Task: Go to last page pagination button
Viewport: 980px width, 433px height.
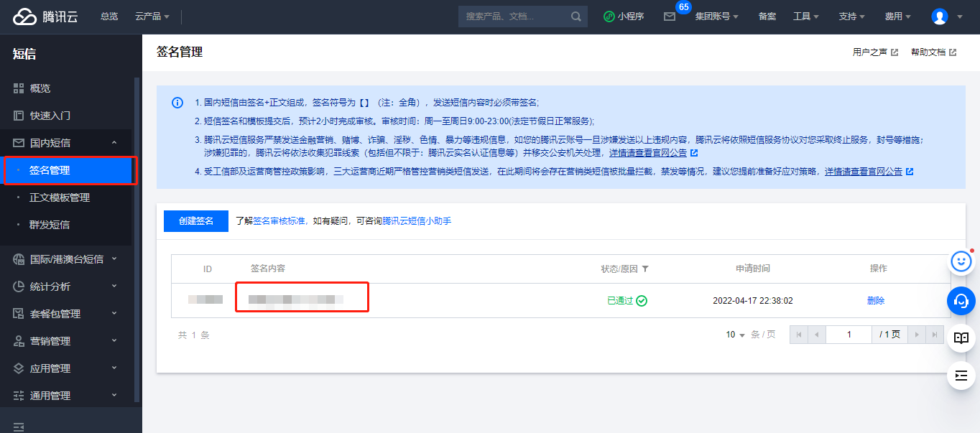Action: [x=934, y=335]
